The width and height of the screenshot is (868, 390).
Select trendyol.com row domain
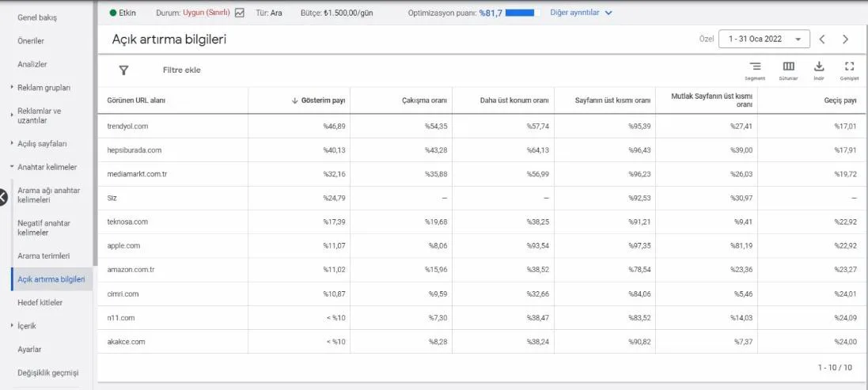pos(127,126)
